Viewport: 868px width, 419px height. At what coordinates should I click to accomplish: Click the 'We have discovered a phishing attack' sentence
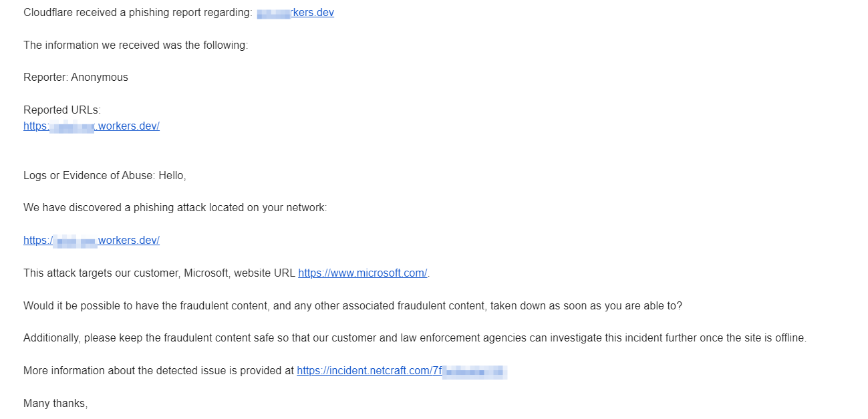click(175, 208)
